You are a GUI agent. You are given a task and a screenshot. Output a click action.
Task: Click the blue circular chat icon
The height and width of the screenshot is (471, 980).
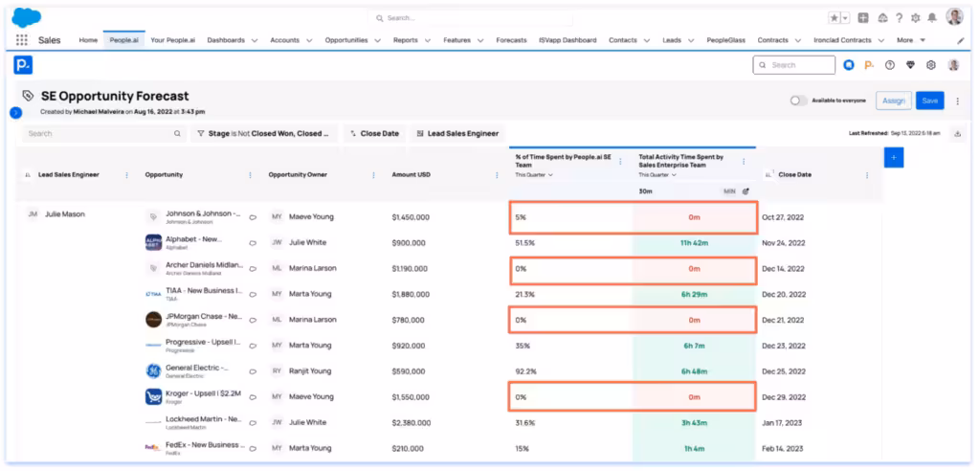pos(848,65)
